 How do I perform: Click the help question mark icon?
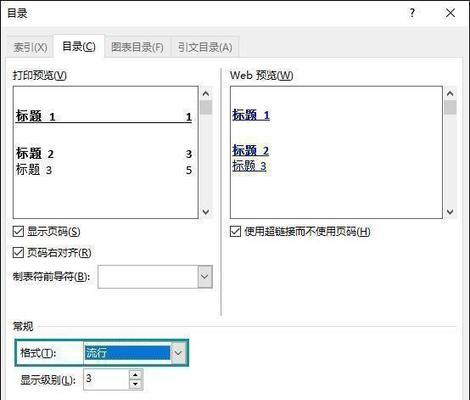point(412,13)
